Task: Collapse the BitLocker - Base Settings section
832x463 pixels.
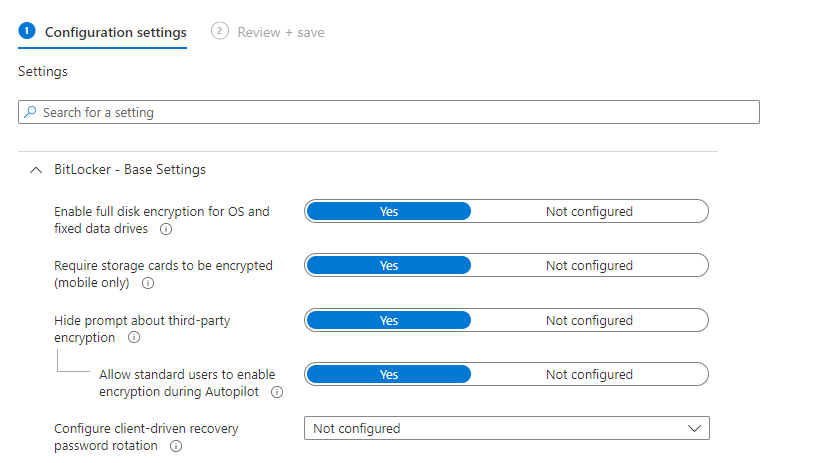Action: (36, 170)
